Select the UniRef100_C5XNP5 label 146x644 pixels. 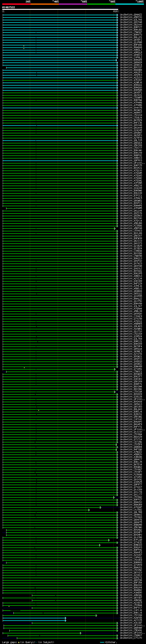click(x=131, y=98)
